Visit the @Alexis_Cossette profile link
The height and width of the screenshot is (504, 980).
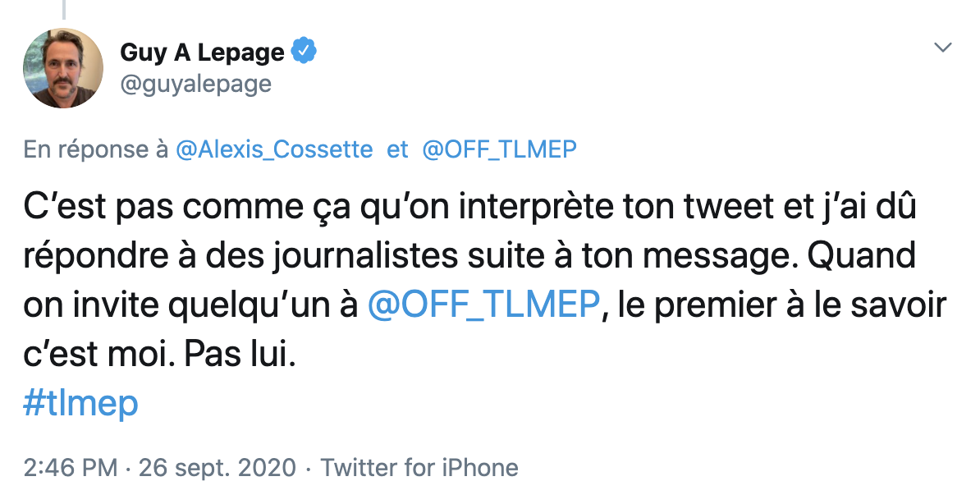[274, 149]
